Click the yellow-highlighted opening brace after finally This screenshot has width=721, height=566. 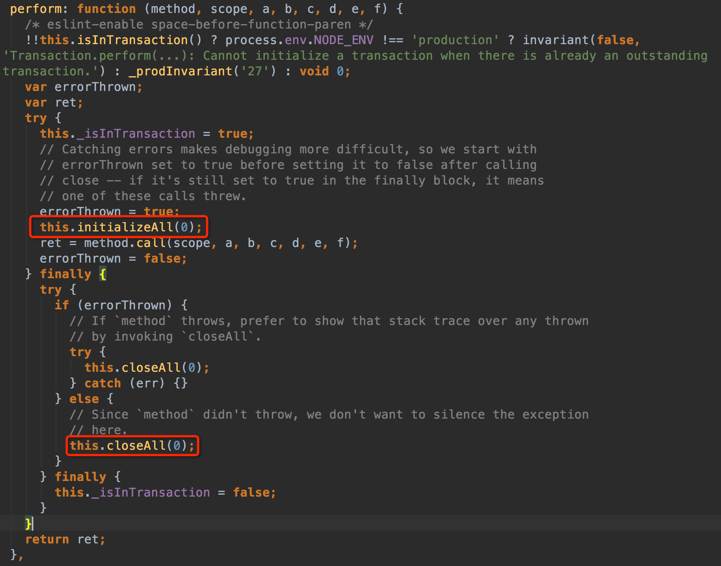click(103, 274)
